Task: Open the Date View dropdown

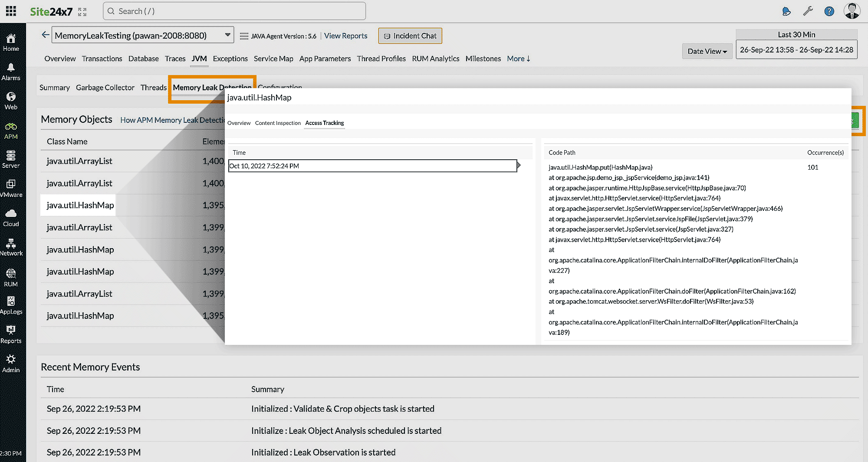Action: click(x=707, y=51)
